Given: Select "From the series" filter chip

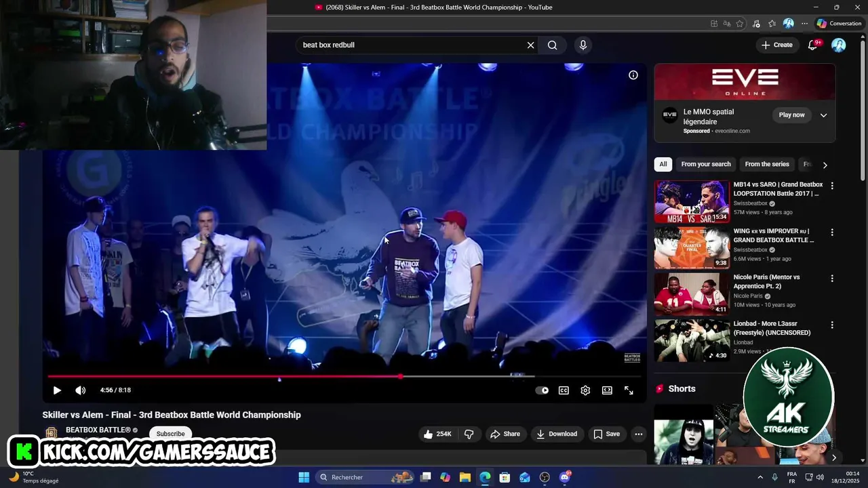Looking at the screenshot, I should pos(767,164).
